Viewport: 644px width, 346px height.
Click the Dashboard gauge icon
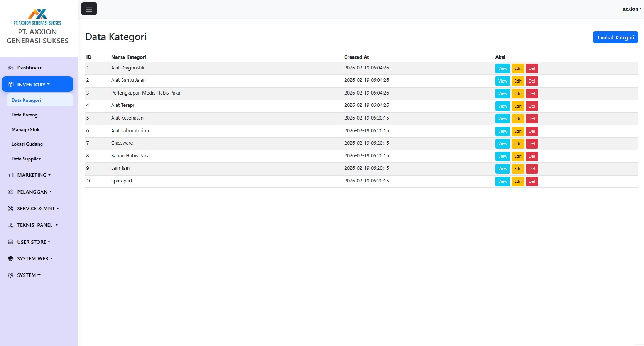pyautogui.click(x=11, y=68)
